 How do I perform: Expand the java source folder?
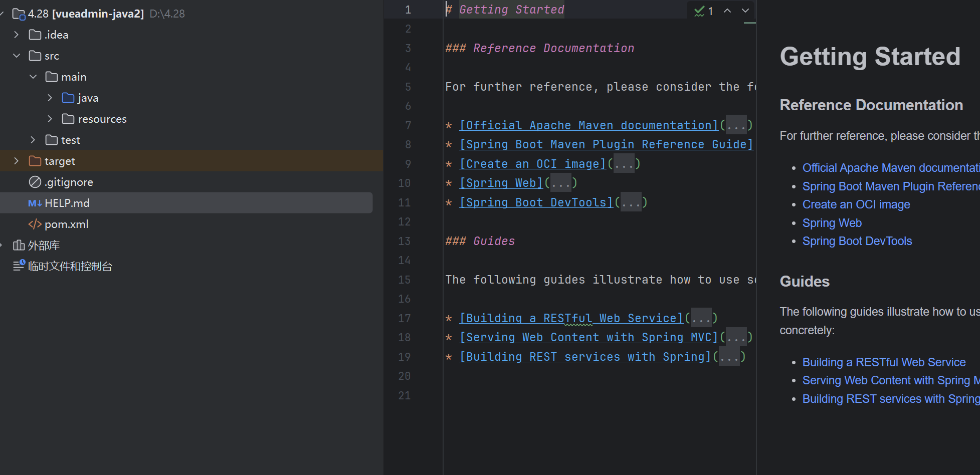pos(50,98)
